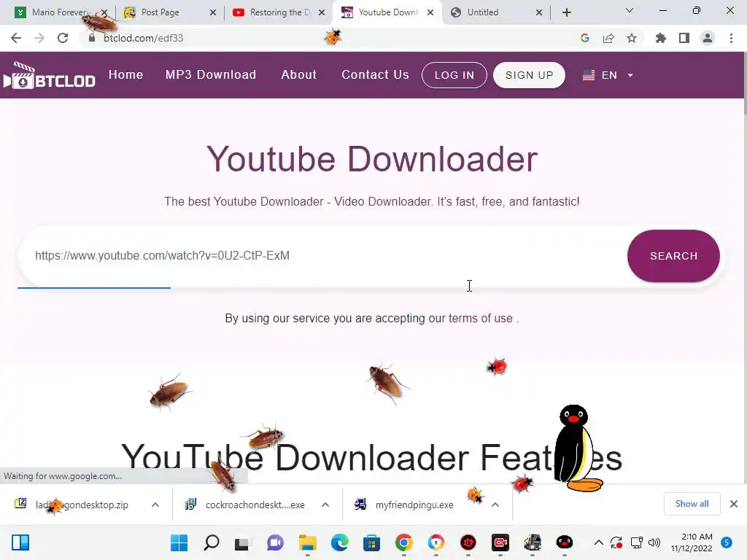Image resolution: width=747 pixels, height=560 pixels.
Task: Open Chrome three-dot menu
Action: 731,38
